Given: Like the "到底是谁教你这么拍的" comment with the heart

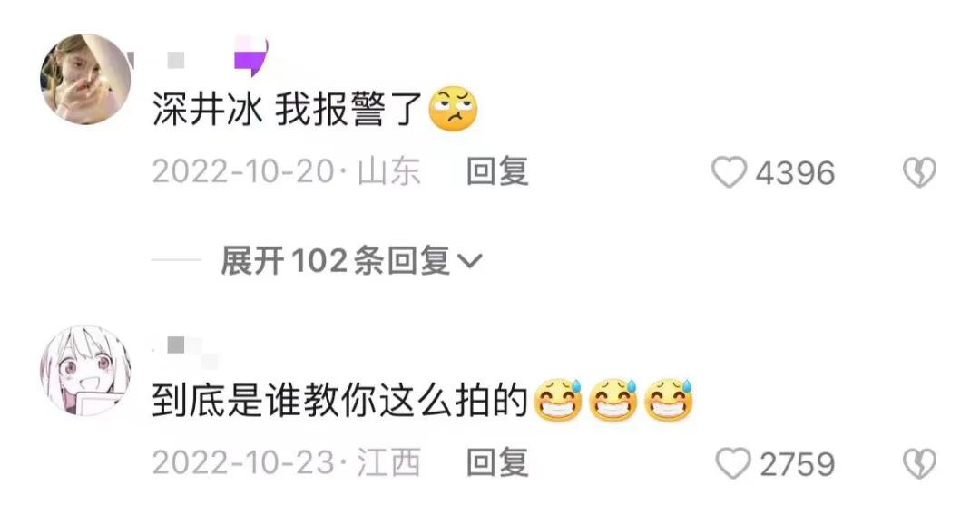Looking at the screenshot, I should [x=732, y=464].
